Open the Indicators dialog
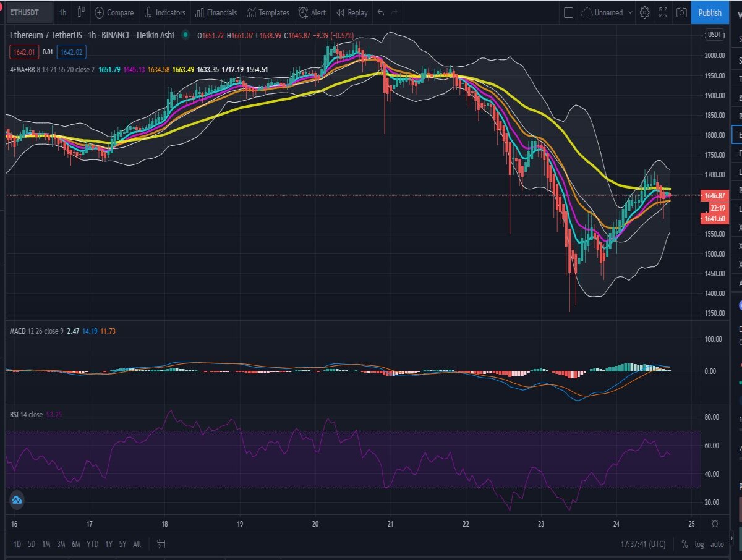This screenshot has height=560, width=742. 164,12
